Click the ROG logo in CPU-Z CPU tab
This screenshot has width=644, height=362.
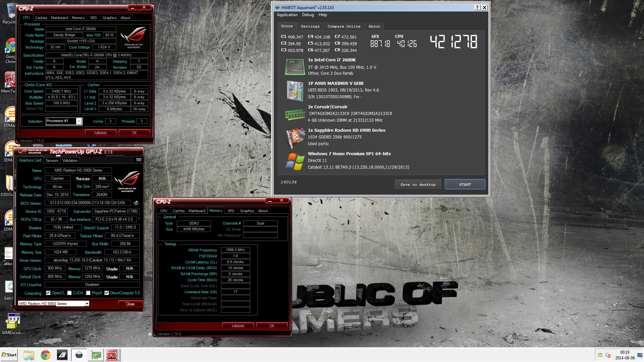pos(133,38)
